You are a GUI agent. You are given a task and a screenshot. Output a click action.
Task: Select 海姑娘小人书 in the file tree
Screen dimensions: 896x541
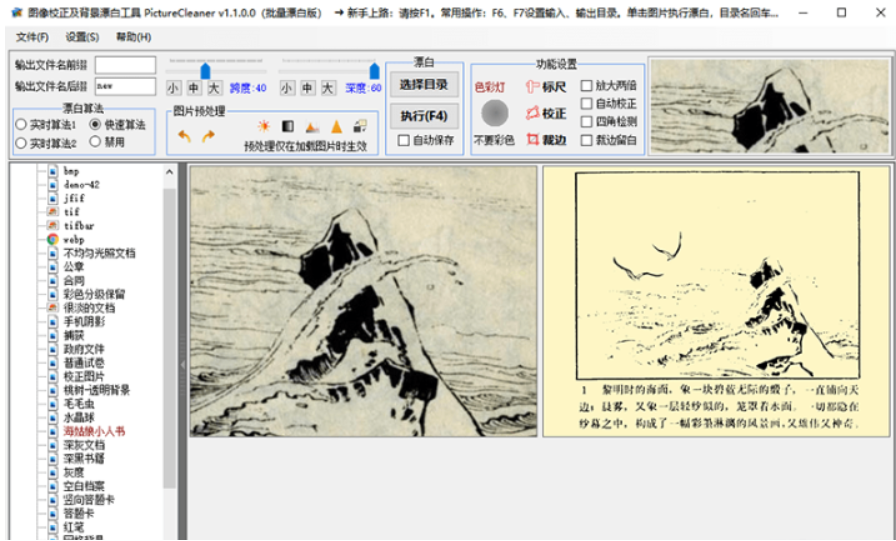coord(94,431)
